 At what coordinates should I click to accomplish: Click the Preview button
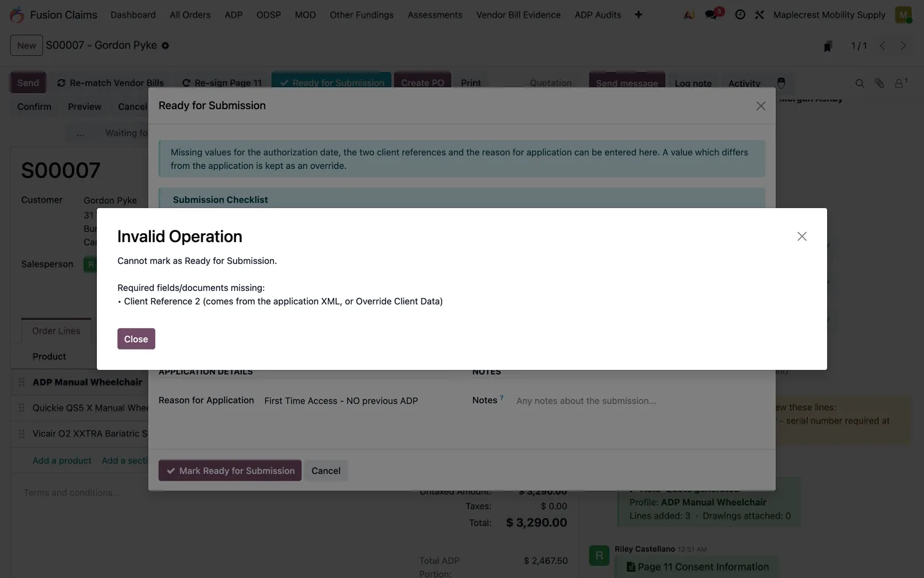tap(85, 107)
